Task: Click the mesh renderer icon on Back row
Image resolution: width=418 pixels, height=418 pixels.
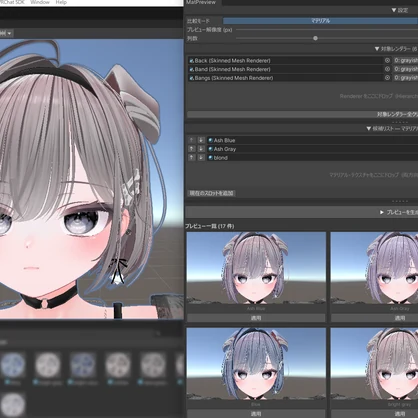Action: click(x=192, y=61)
